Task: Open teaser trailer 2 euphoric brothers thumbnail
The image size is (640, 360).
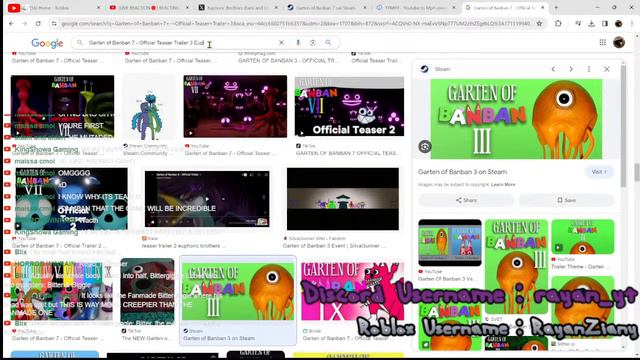Action: coord(207,199)
